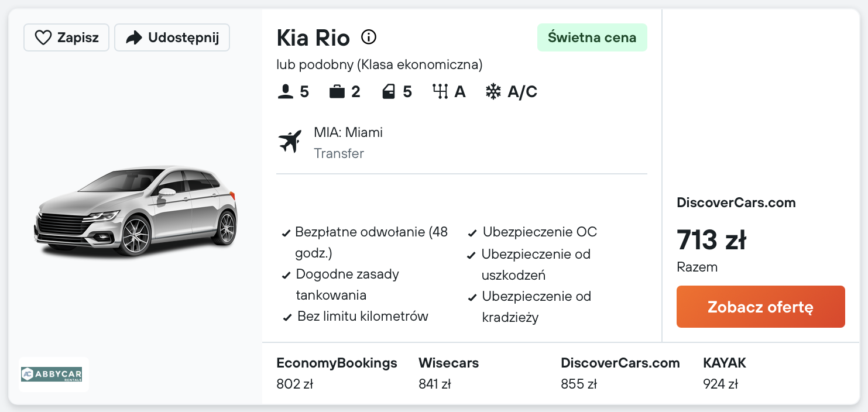The height and width of the screenshot is (412, 868).
Task: Click the automatic transmission gear icon
Action: [440, 92]
